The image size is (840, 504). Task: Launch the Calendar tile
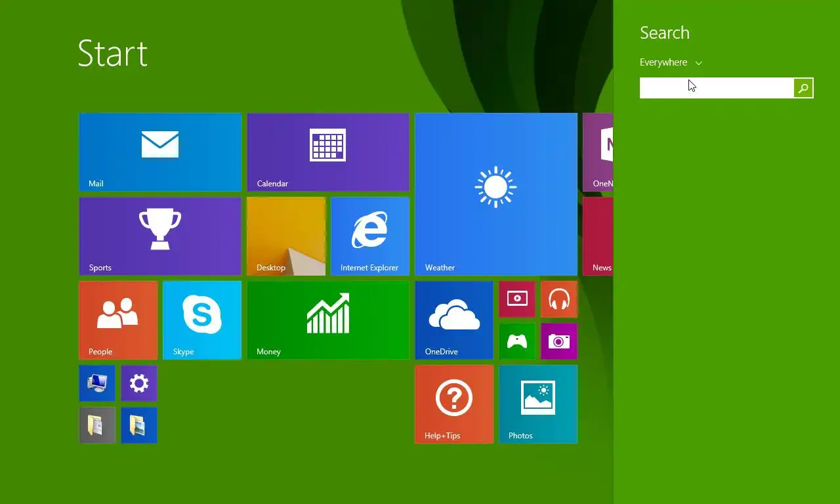coord(328,152)
